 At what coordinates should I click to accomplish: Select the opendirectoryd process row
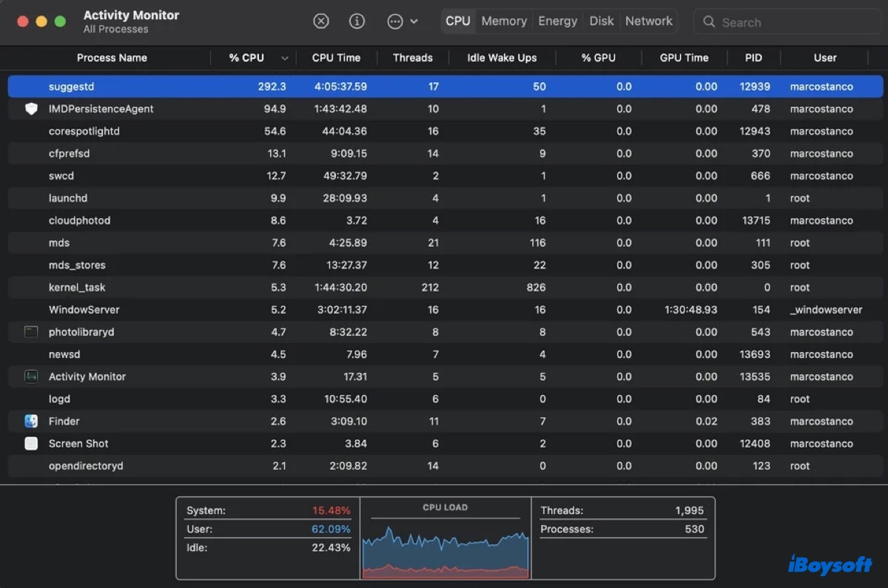click(x=445, y=466)
